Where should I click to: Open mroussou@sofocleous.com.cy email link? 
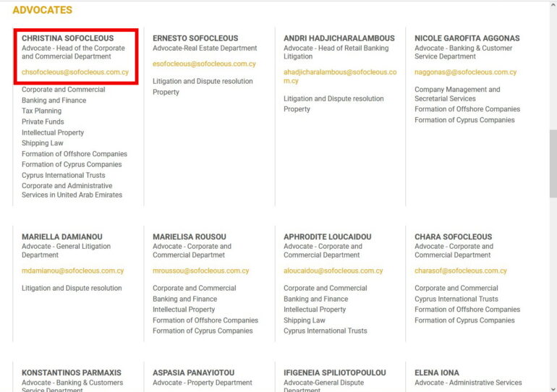[x=200, y=270]
